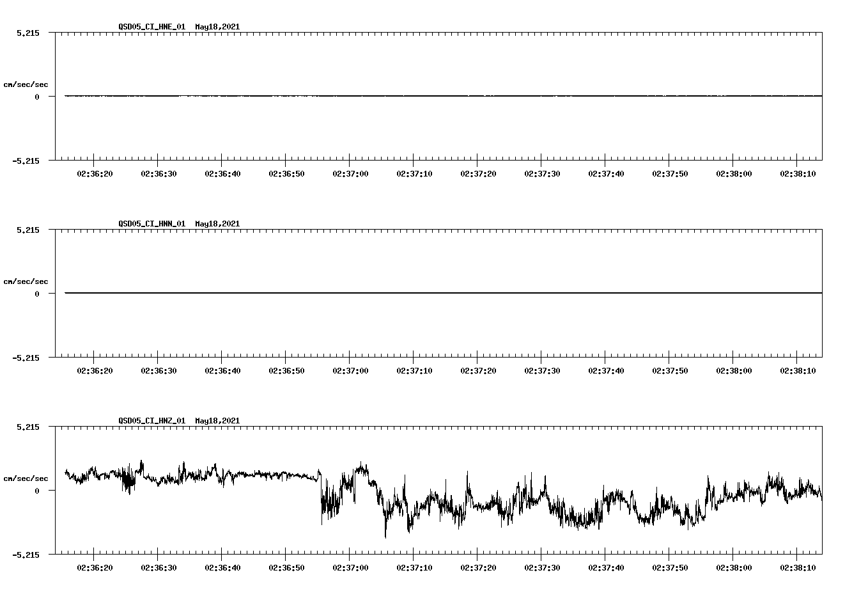Click the cm/sec/sec axis label on HNE plot
Viewport: 868px width, 591px height.
(27, 84)
